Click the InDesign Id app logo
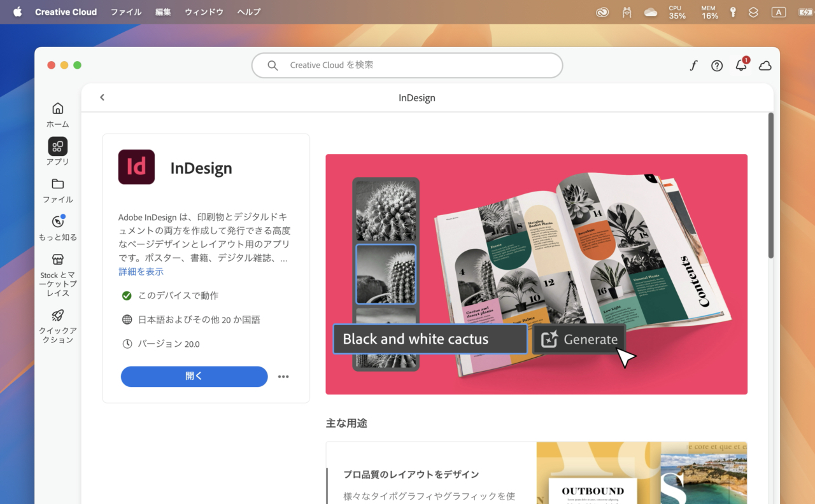This screenshot has height=504, width=815. 136,167
